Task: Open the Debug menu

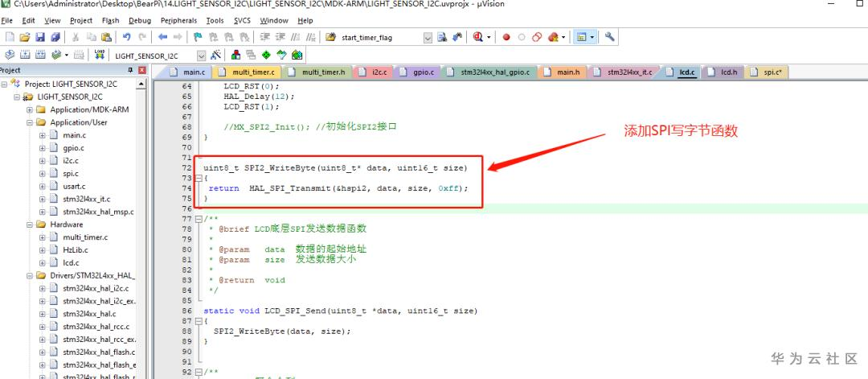Action: click(140, 20)
